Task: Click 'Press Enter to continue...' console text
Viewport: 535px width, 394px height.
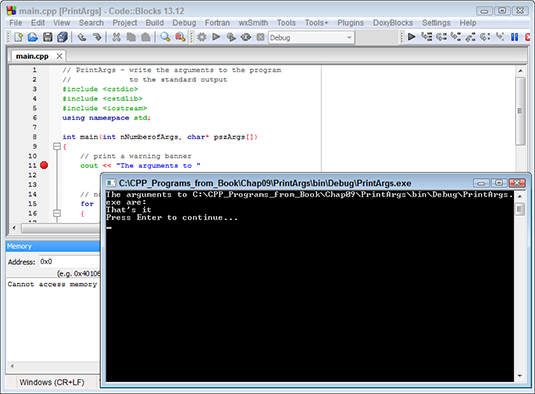Action: [172, 218]
